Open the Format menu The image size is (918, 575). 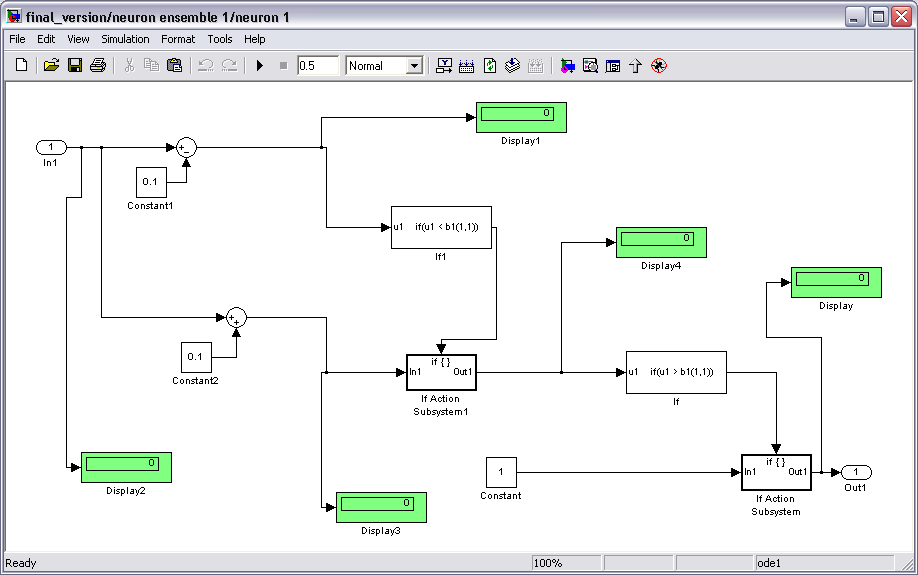(178, 39)
